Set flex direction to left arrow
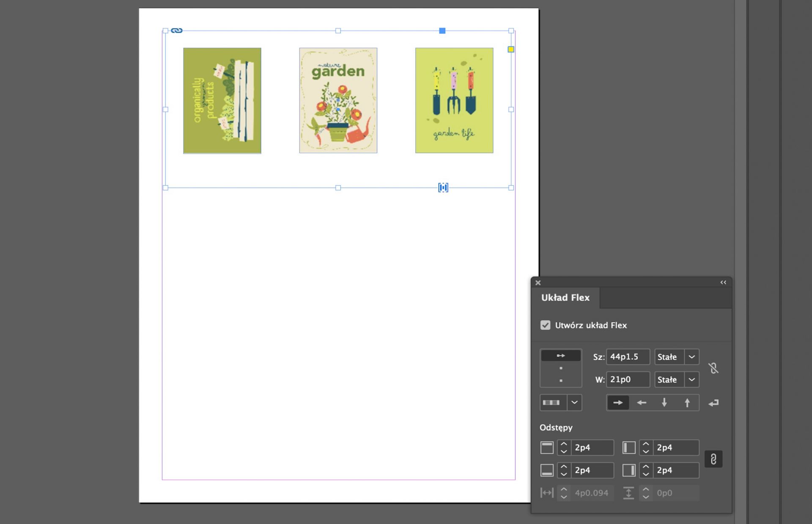The height and width of the screenshot is (524, 812). [x=641, y=403]
